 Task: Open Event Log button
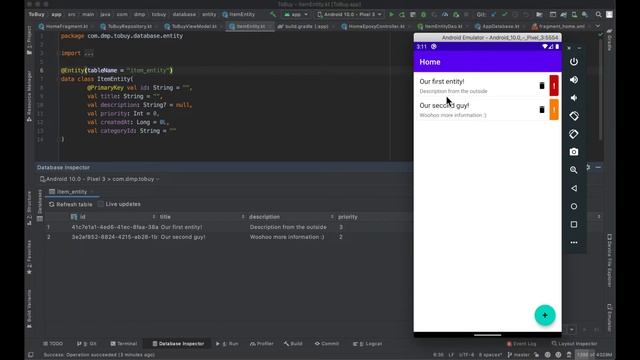[521, 344]
